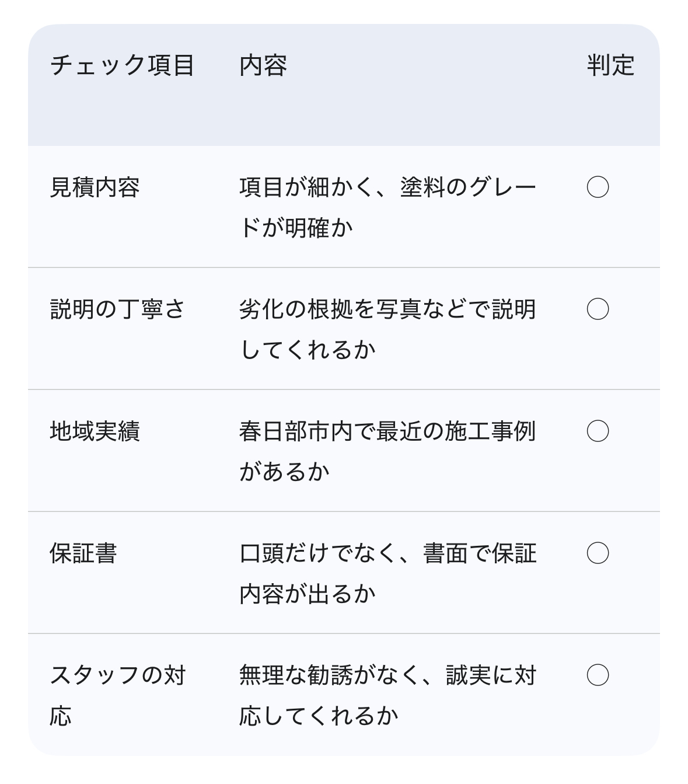Click description 劣化の根拠を写真などで説明
This screenshot has height=784, width=688.
pyautogui.click(x=387, y=309)
